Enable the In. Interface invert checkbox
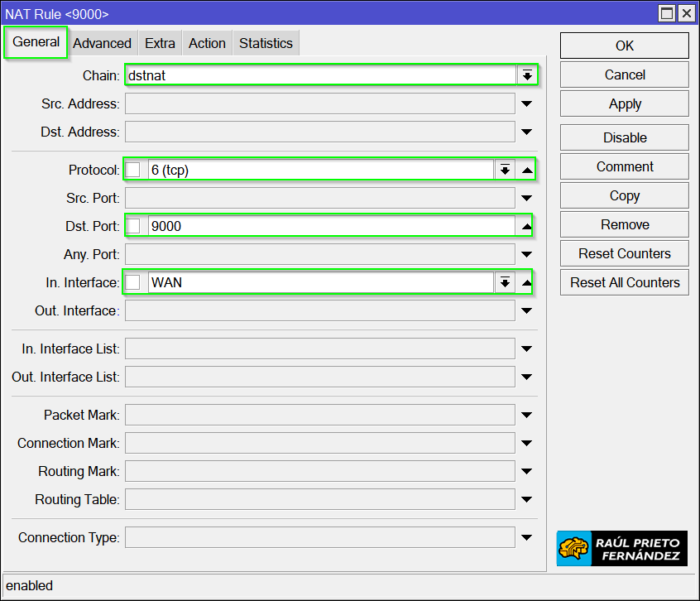 pyautogui.click(x=133, y=282)
